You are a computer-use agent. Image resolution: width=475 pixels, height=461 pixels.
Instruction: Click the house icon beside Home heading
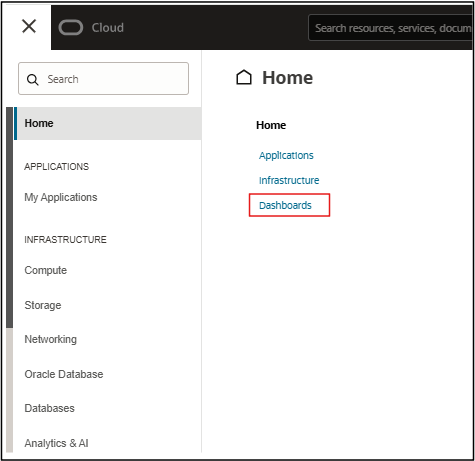(244, 77)
